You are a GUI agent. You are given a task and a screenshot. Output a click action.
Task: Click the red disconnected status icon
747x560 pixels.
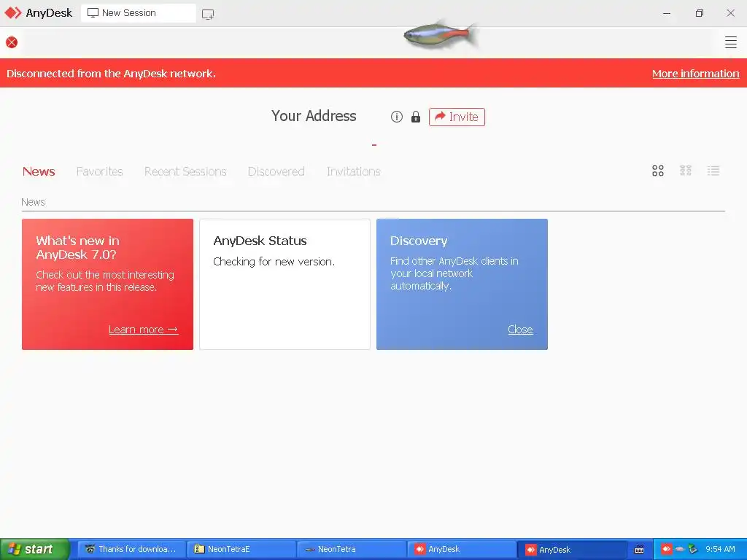tap(12, 42)
